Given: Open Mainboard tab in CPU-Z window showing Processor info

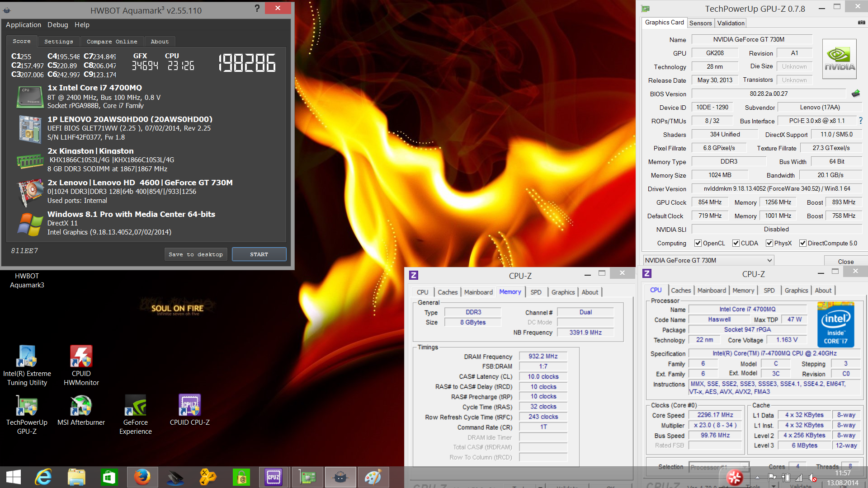Looking at the screenshot, I should click(x=712, y=291).
